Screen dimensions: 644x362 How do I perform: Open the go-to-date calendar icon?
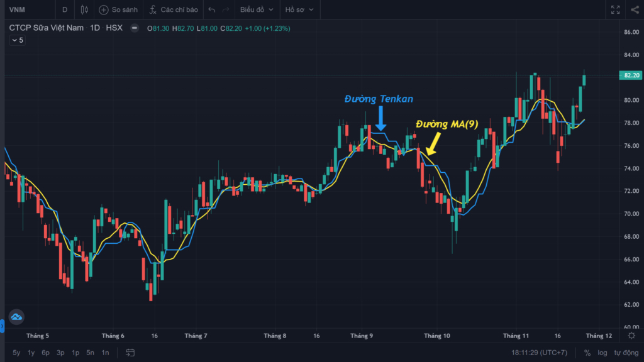(x=130, y=353)
